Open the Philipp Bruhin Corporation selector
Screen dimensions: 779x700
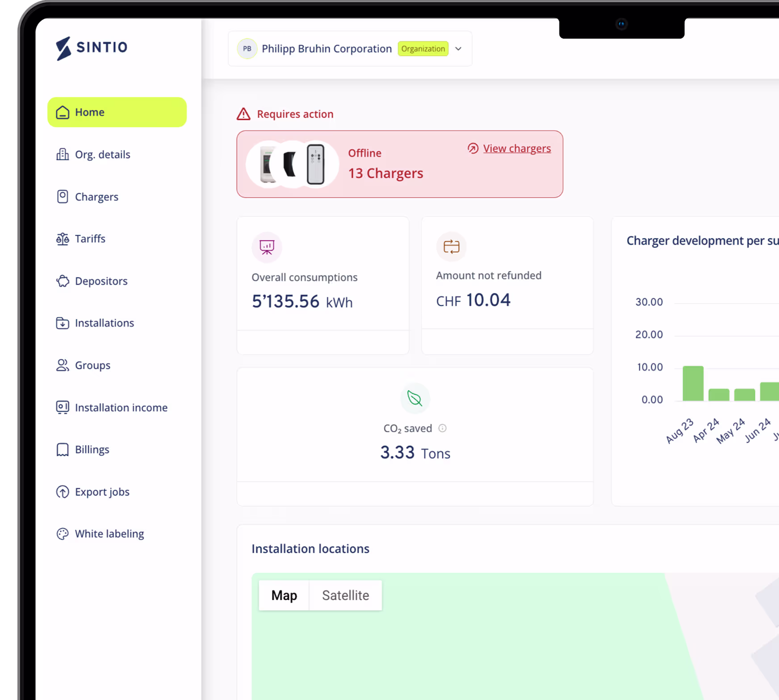350,49
